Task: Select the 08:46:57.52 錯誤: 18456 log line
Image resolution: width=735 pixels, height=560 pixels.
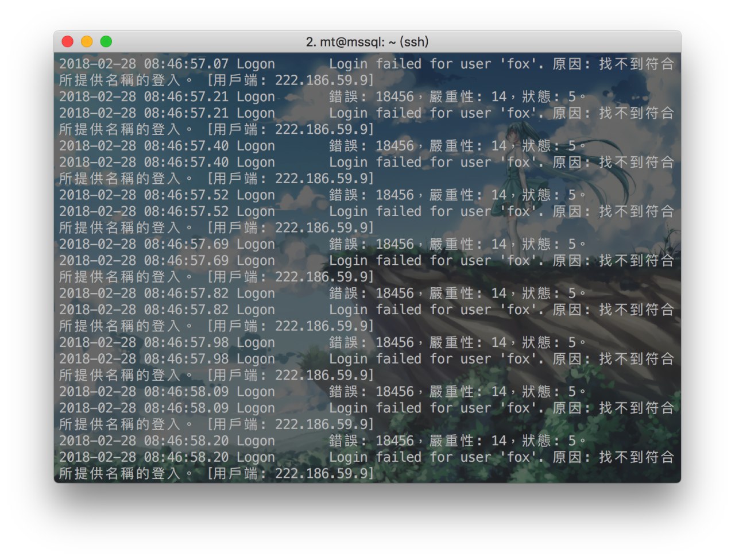Action: pos(322,195)
